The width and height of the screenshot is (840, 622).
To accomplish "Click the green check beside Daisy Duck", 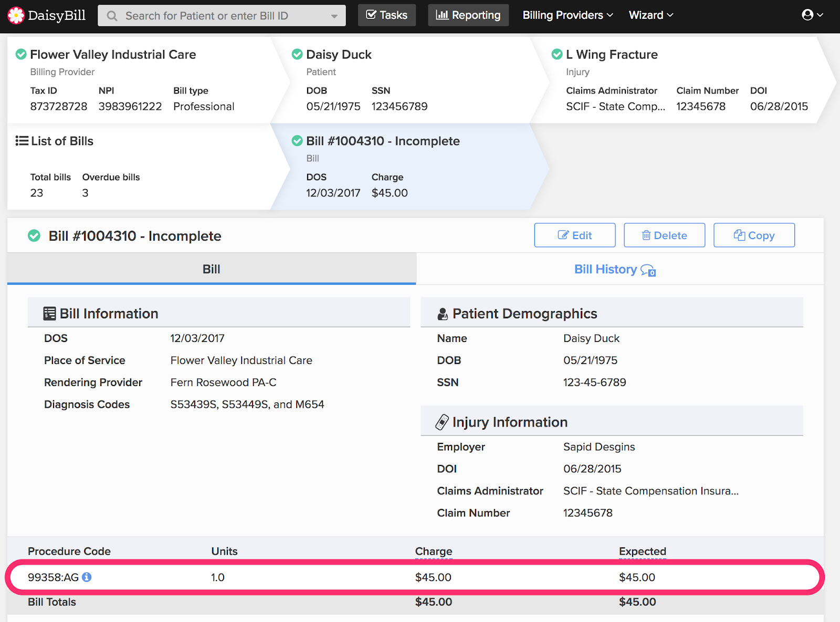I will 297,54.
